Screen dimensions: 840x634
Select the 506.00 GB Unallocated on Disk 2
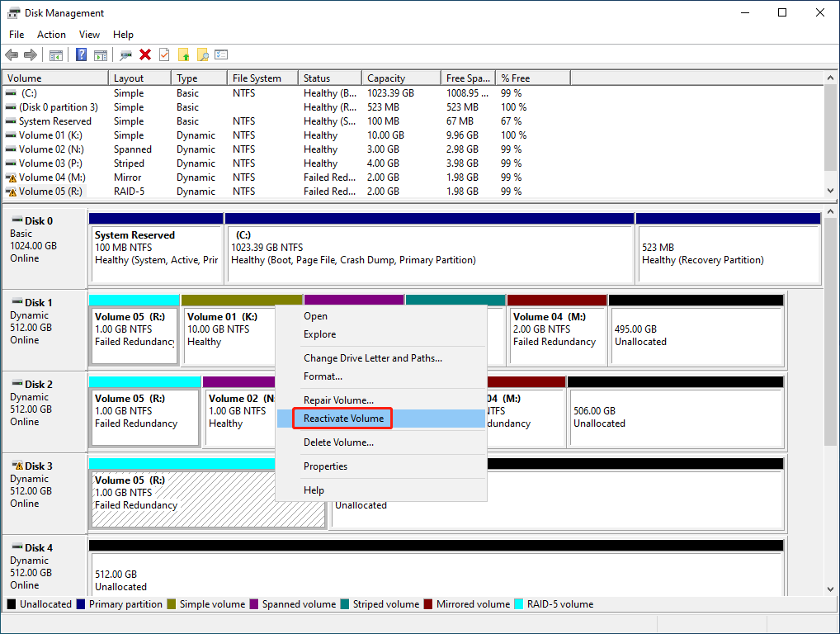(x=676, y=412)
